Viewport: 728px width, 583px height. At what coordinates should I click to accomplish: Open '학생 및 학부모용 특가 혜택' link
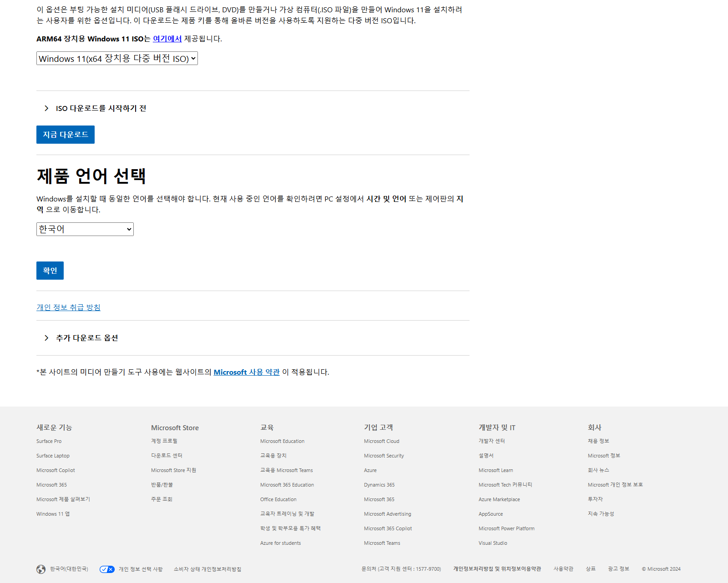(290, 528)
